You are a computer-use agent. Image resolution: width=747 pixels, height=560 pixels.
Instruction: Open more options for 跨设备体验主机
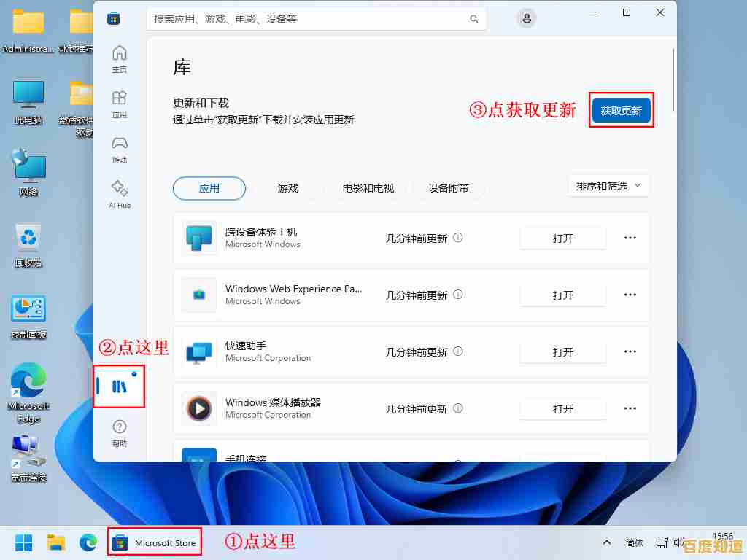tap(630, 238)
